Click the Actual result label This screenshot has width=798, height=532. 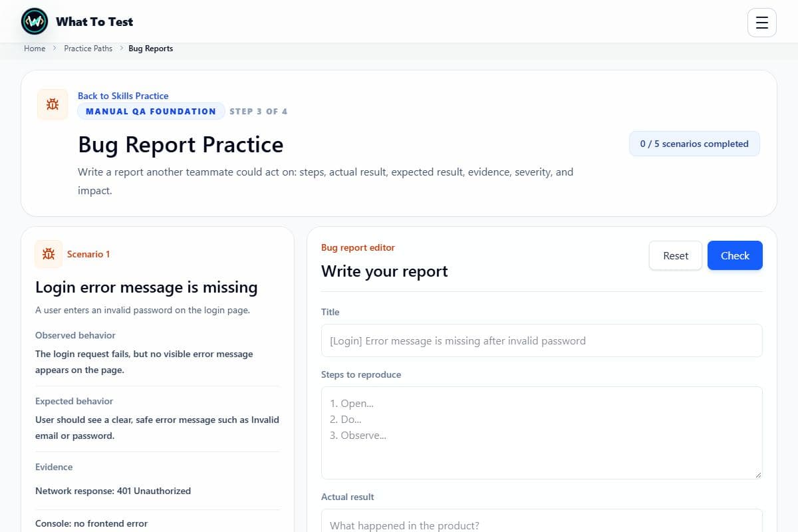pyautogui.click(x=348, y=497)
